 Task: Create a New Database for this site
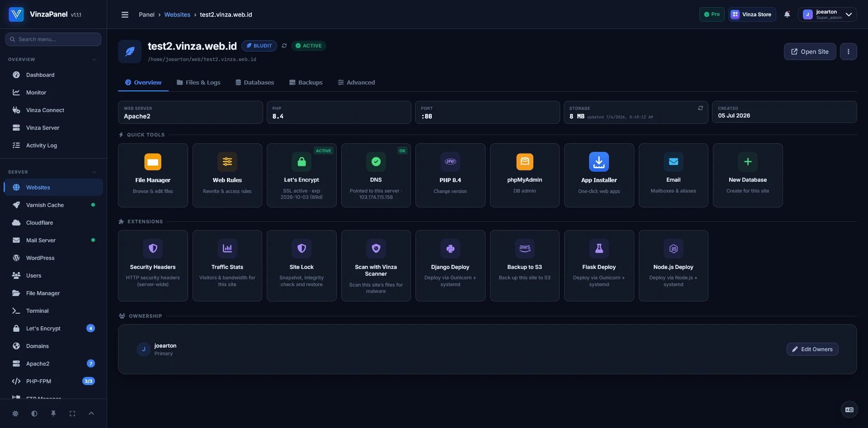[748, 175]
